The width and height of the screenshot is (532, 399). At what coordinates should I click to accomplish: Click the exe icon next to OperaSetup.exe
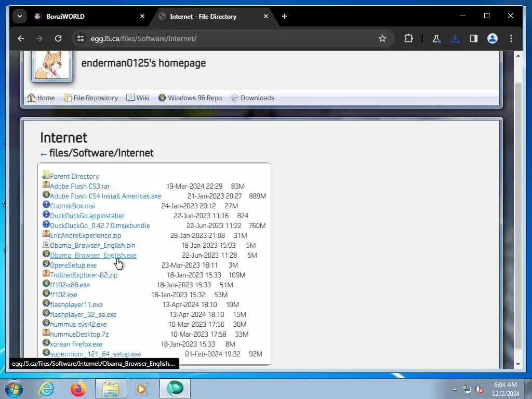(x=46, y=263)
